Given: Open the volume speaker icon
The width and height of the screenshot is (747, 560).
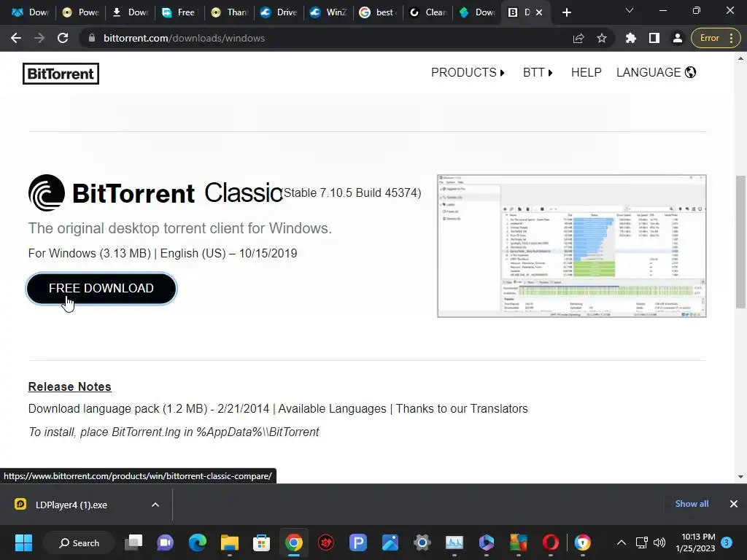Looking at the screenshot, I should click(659, 542).
